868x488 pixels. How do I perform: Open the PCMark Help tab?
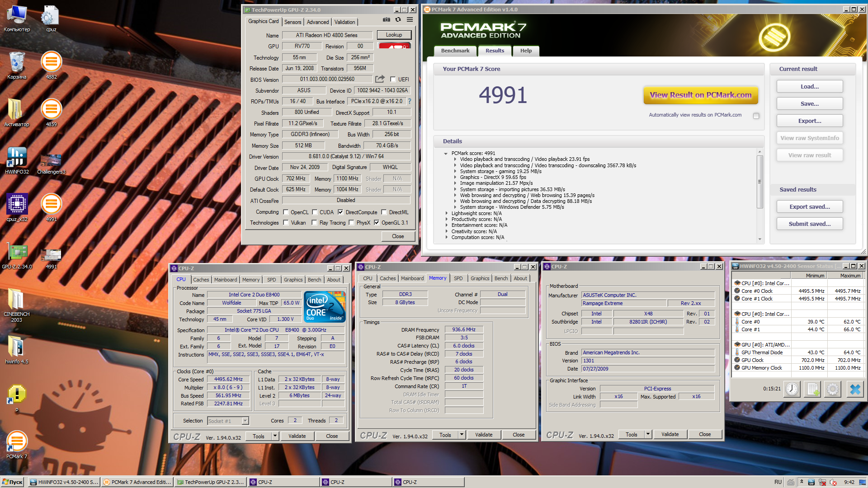coord(526,51)
